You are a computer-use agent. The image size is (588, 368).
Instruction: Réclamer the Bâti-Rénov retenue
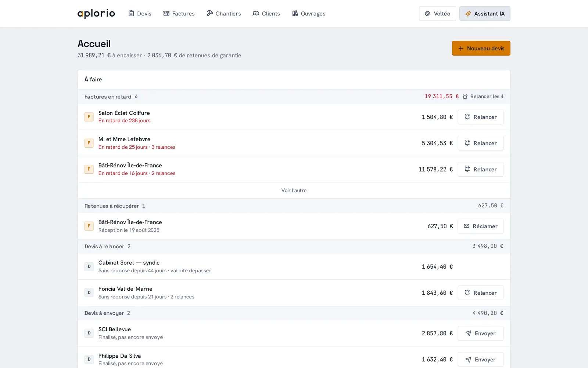[x=480, y=226]
